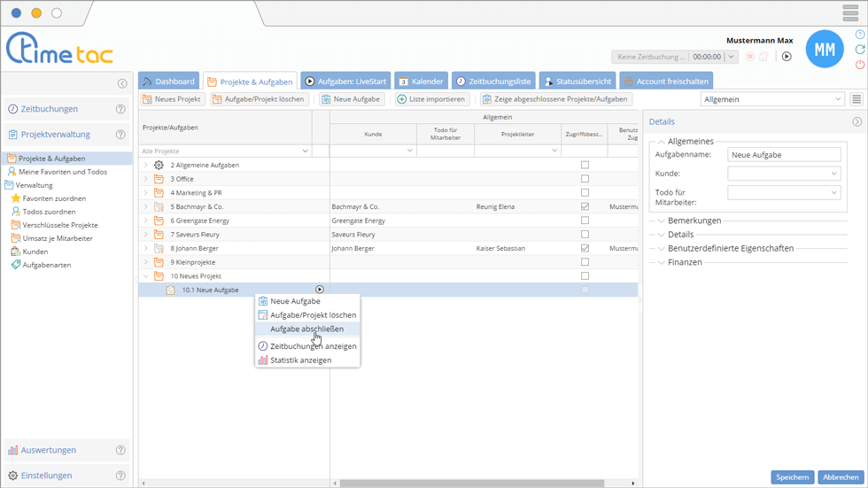Select Aufgabe abschließen from context menu
Screen dimensions: 868x488
click(x=306, y=329)
